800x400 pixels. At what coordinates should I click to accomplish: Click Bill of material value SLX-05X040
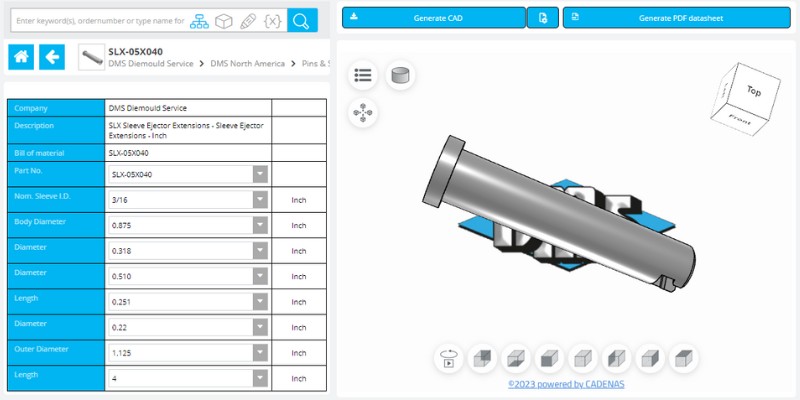click(x=129, y=153)
